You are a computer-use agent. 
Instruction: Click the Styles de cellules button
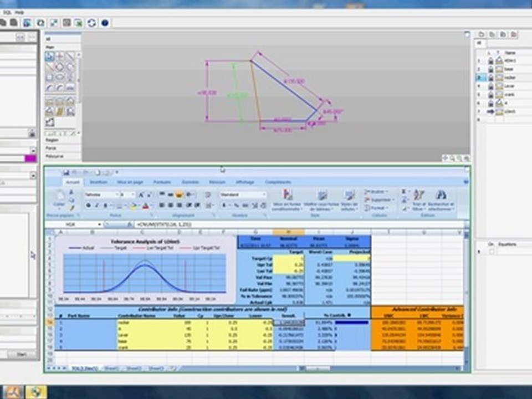click(349, 200)
